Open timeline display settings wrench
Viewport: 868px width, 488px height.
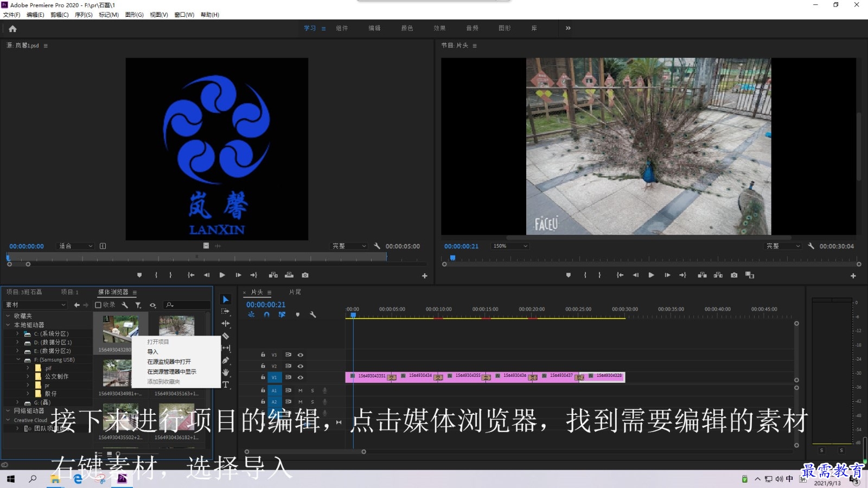point(313,314)
